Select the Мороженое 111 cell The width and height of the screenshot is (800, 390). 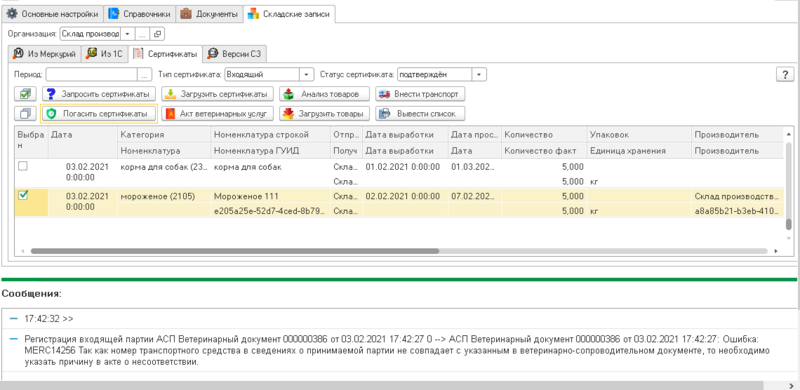pos(270,196)
